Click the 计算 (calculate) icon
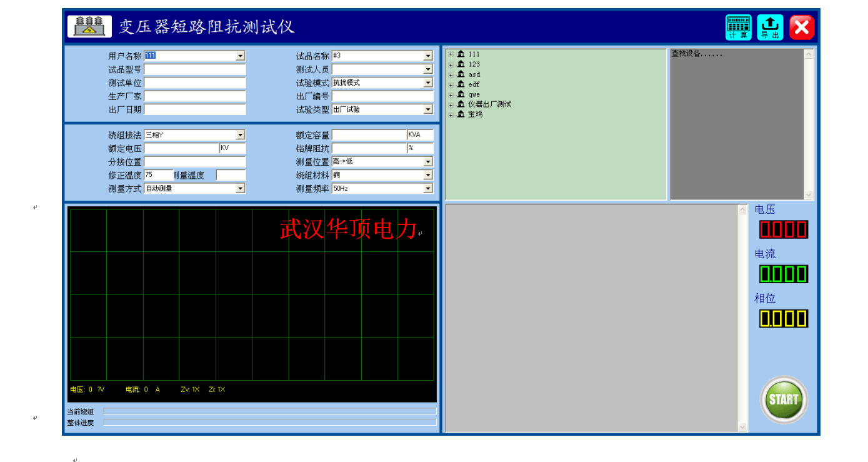 tap(739, 28)
